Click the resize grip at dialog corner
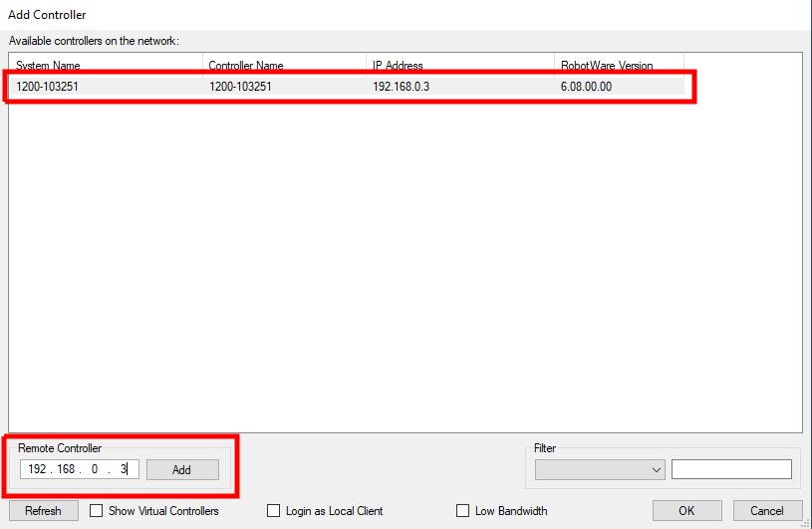The width and height of the screenshot is (812, 529). [805, 523]
